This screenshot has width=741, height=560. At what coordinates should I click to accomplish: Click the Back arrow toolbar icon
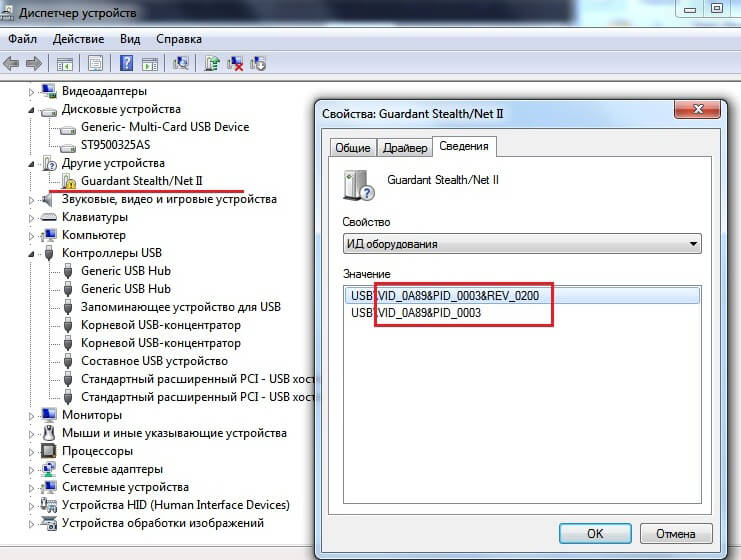11,63
